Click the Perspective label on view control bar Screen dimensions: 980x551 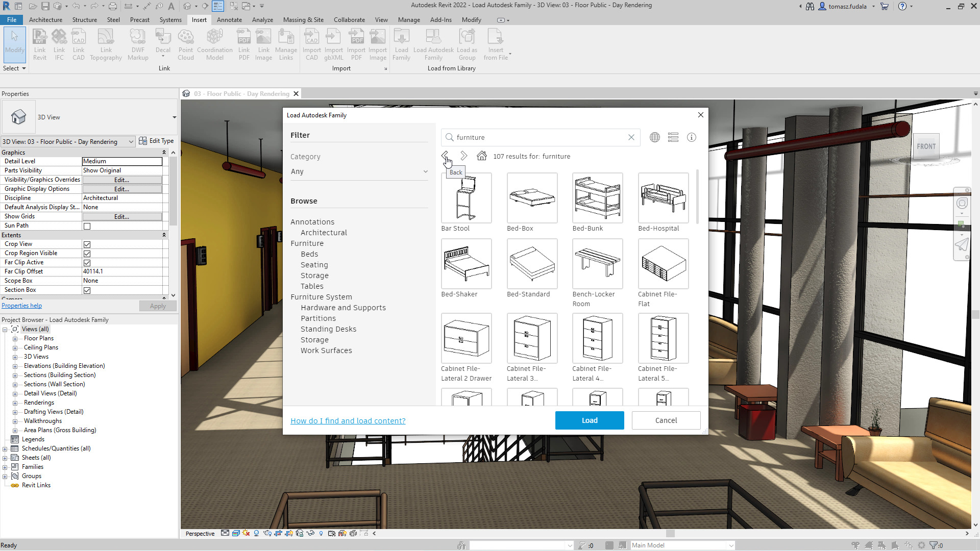[x=200, y=534]
